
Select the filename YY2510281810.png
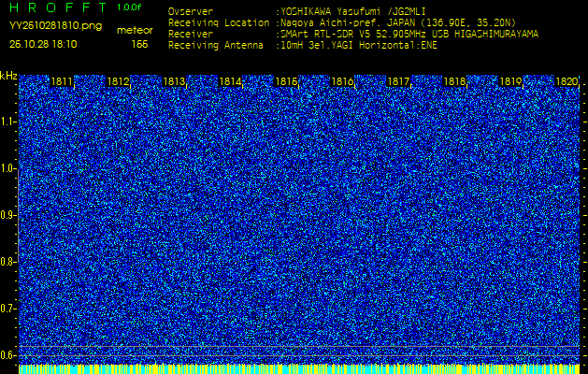click(55, 26)
